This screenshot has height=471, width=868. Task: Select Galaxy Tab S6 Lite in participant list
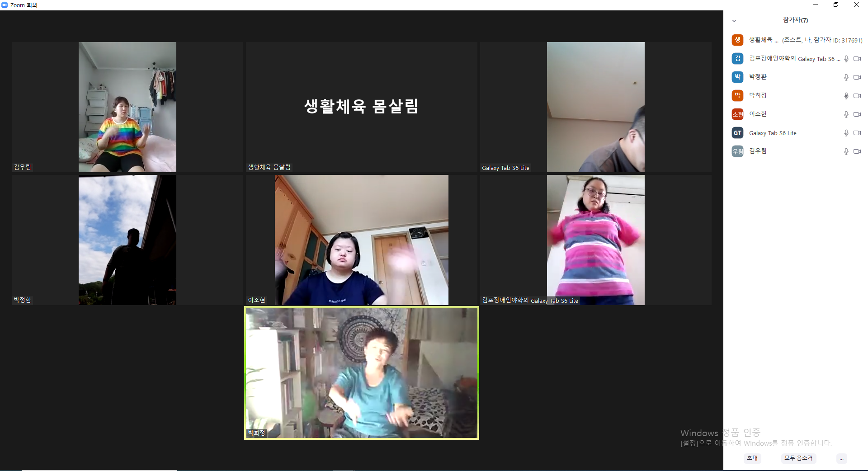coord(797,133)
